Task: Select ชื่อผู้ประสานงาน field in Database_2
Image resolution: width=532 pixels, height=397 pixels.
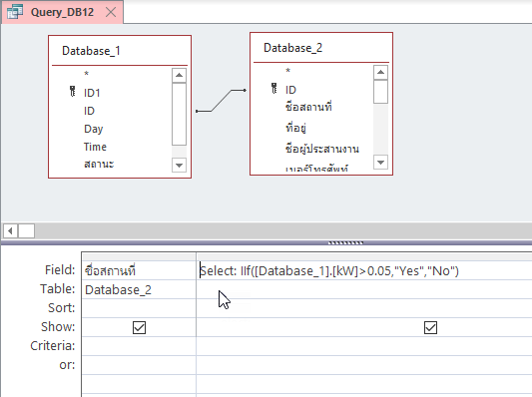Action: point(322,149)
